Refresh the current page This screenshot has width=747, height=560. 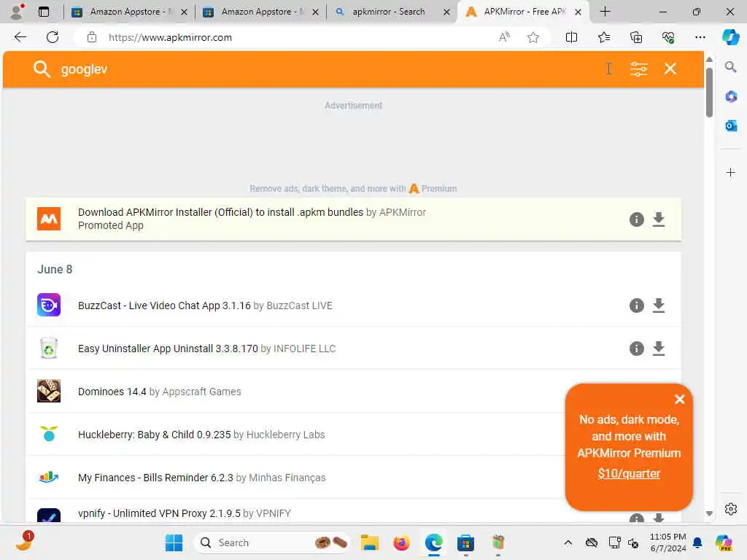click(x=53, y=37)
